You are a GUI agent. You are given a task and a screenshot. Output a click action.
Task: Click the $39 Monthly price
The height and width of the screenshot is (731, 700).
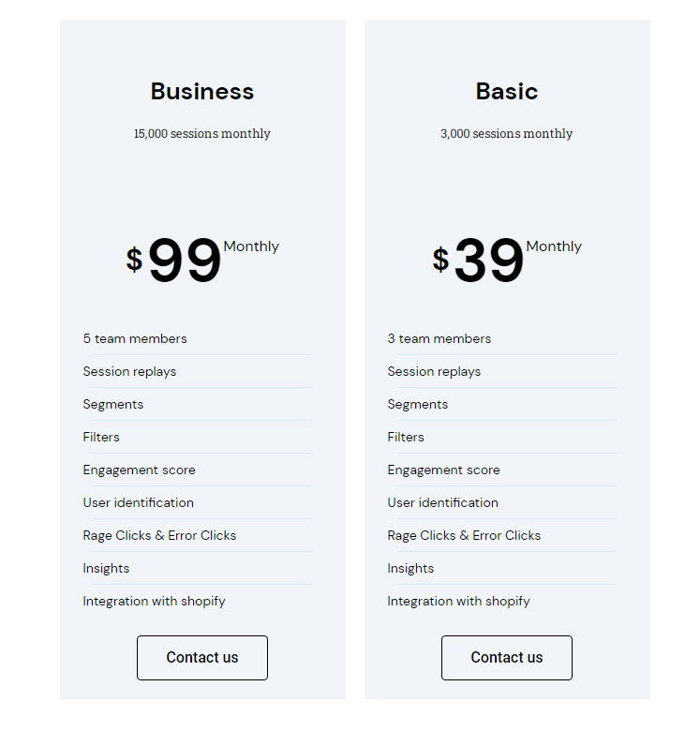(x=507, y=260)
